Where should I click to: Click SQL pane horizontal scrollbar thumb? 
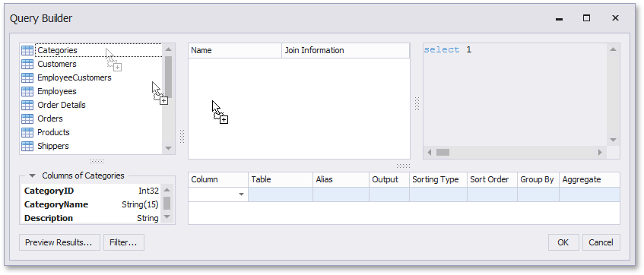(443, 152)
